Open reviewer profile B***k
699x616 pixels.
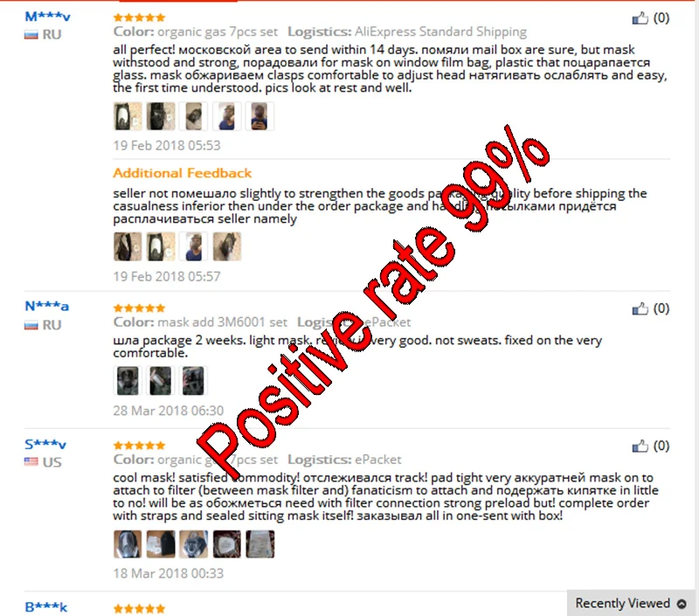46,607
